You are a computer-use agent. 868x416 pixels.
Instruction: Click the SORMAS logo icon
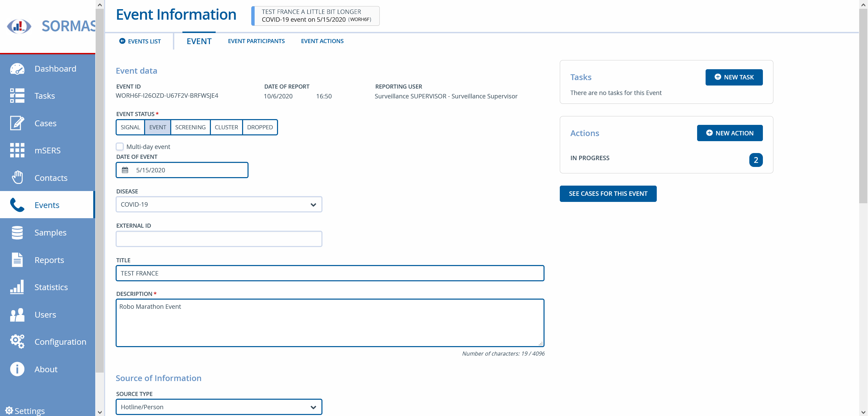(x=19, y=26)
